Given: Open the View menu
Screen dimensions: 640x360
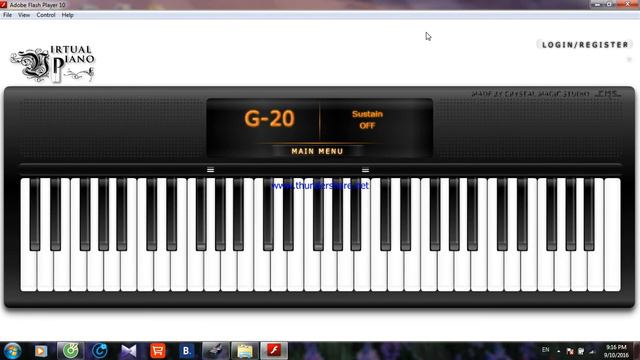Looking at the screenshot, I should tap(24, 15).
